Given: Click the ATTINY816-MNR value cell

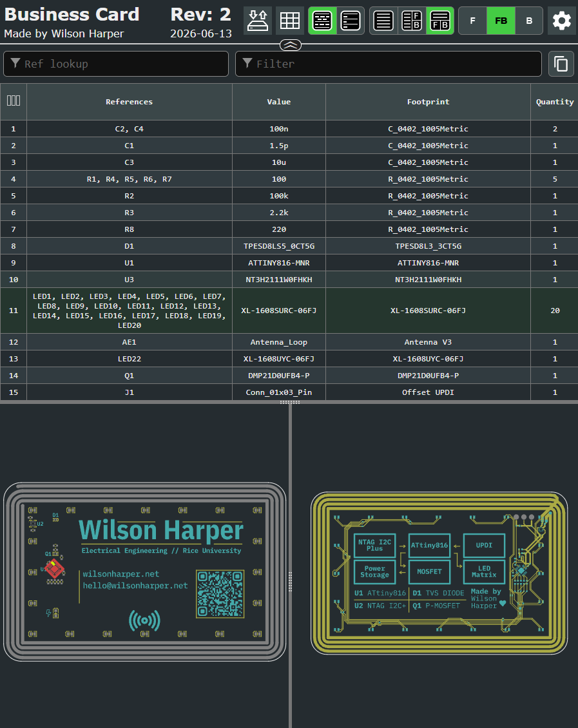Looking at the screenshot, I should [x=279, y=262].
